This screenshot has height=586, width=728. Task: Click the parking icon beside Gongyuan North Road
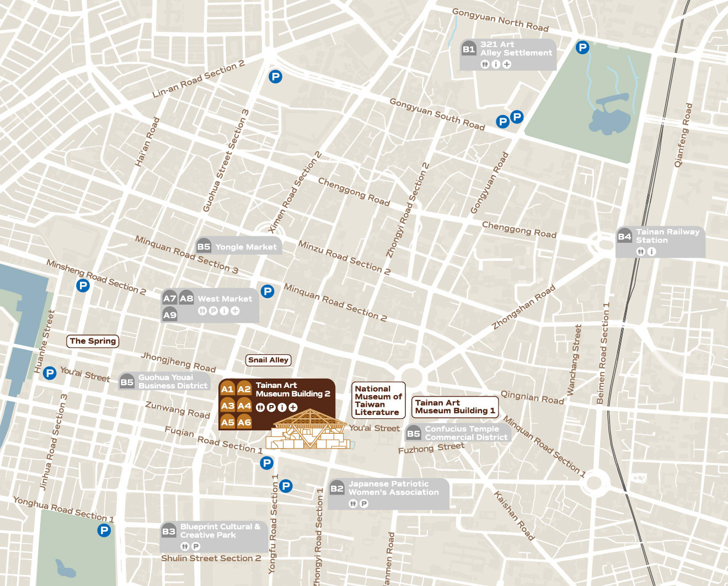point(582,47)
